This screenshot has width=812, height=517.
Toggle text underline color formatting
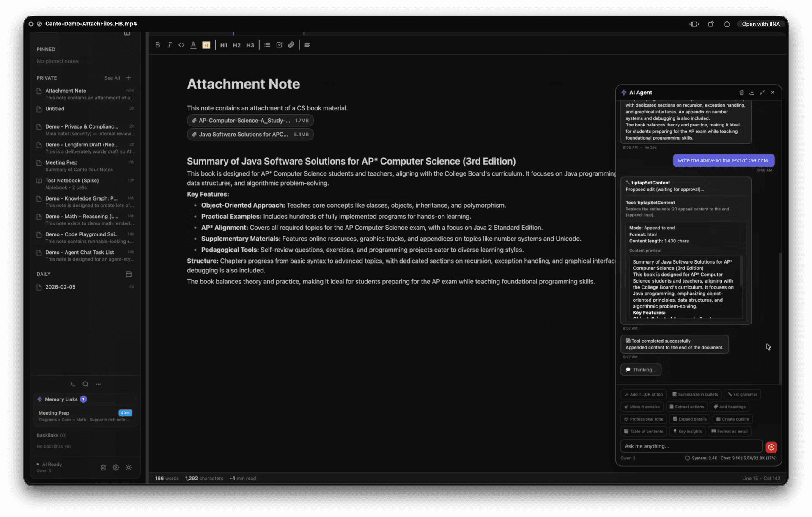tap(193, 45)
